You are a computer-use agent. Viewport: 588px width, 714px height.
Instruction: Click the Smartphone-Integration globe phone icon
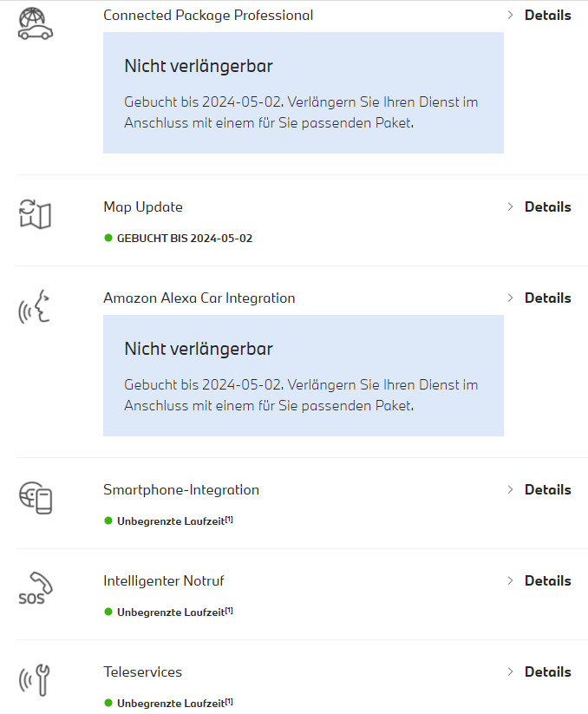point(35,496)
